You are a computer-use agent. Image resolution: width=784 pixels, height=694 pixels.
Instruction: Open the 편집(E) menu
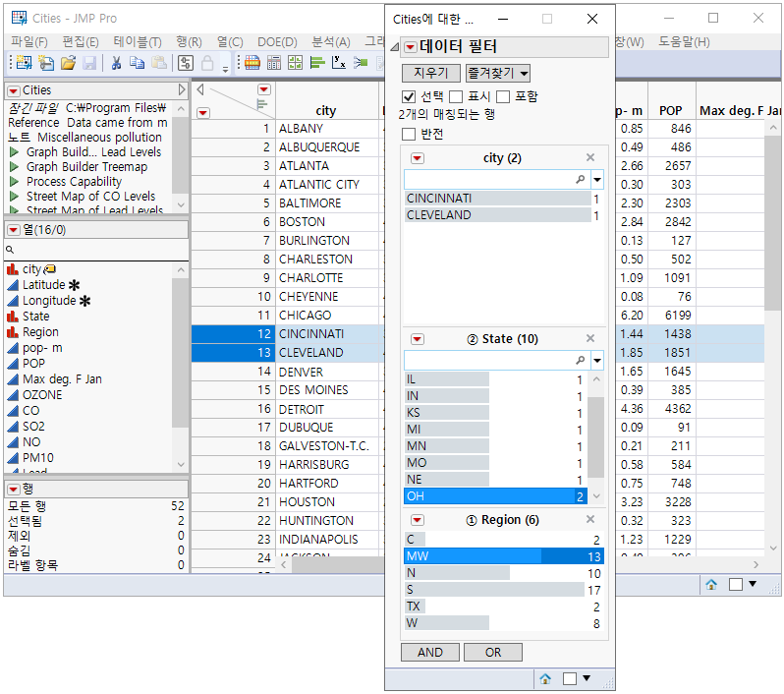80,42
